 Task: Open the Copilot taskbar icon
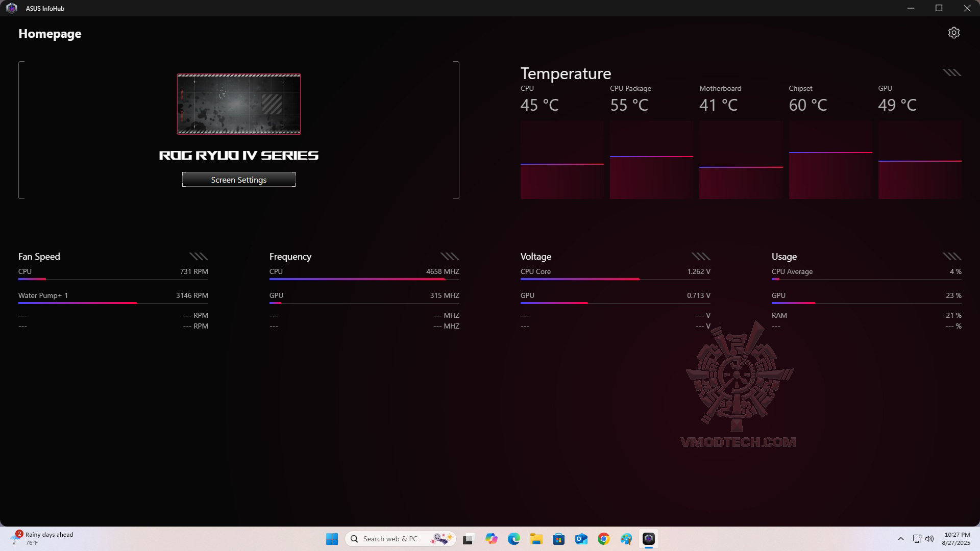491,539
